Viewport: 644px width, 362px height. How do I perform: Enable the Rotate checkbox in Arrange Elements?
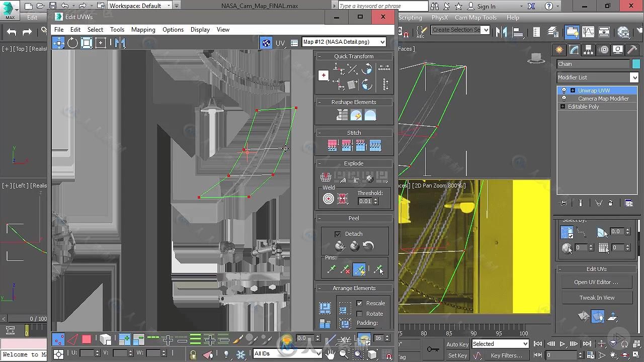click(359, 314)
